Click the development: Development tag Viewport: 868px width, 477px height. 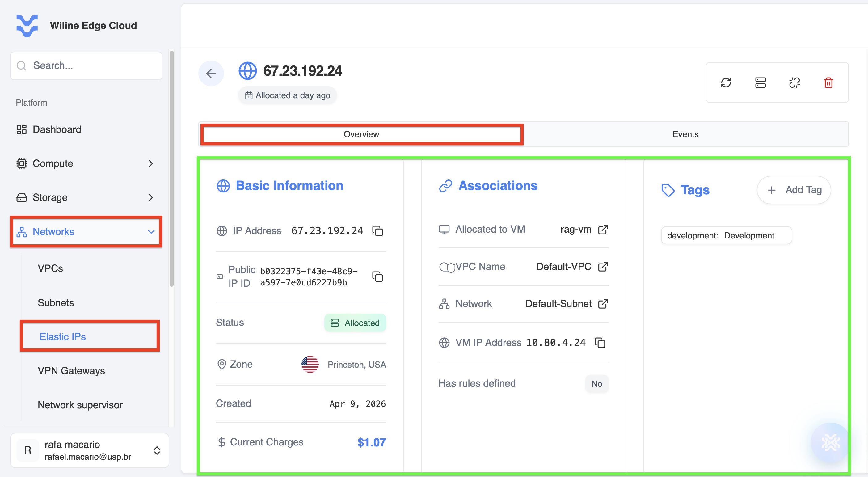[726, 235]
